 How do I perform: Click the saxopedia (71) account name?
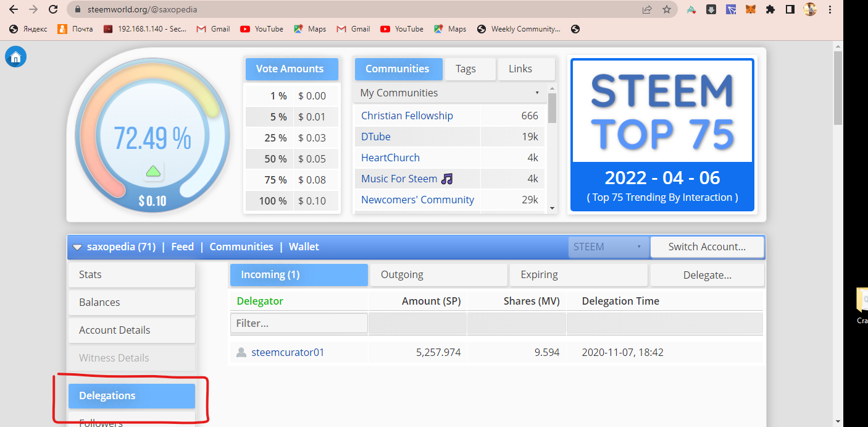121,247
